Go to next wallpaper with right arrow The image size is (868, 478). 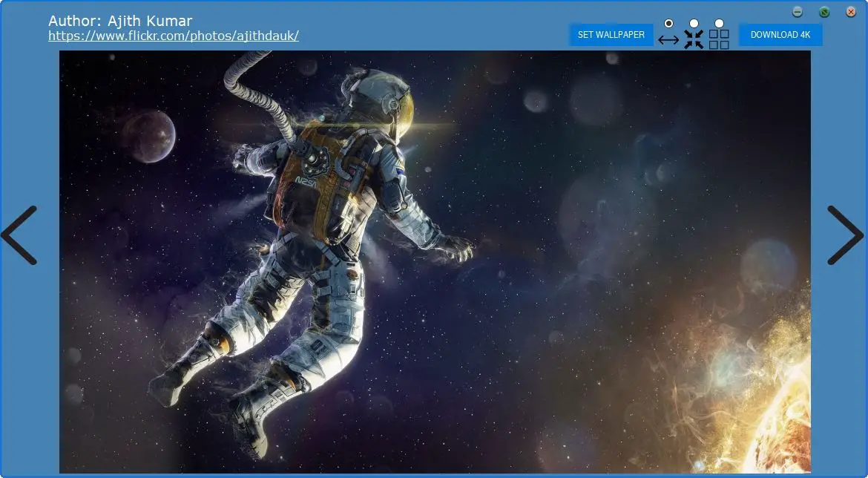tap(845, 235)
